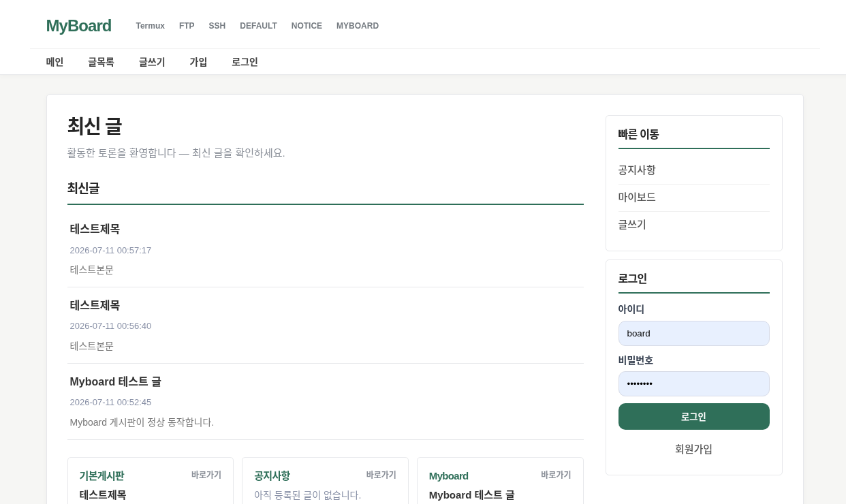Image resolution: width=846 pixels, height=504 pixels.
Task: Open 테스트제목 inside the 기본게시판 card
Action: 103,495
